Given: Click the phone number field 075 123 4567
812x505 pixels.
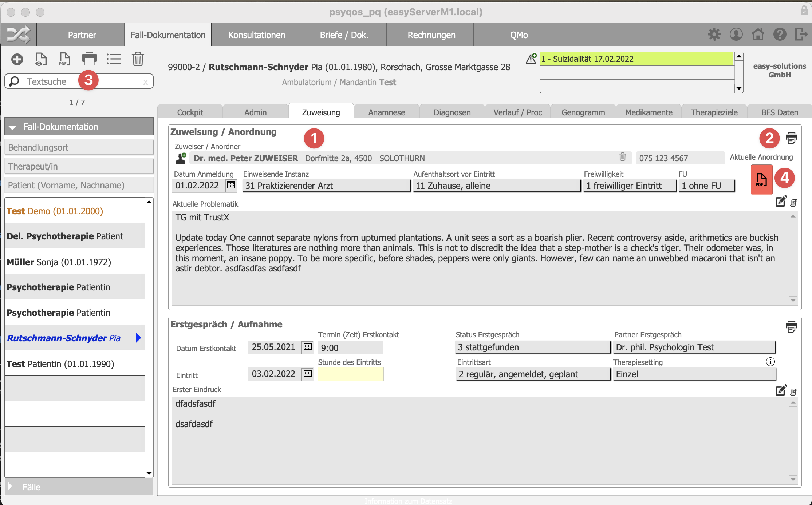Looking at the screenshot, I should (680, 158).
